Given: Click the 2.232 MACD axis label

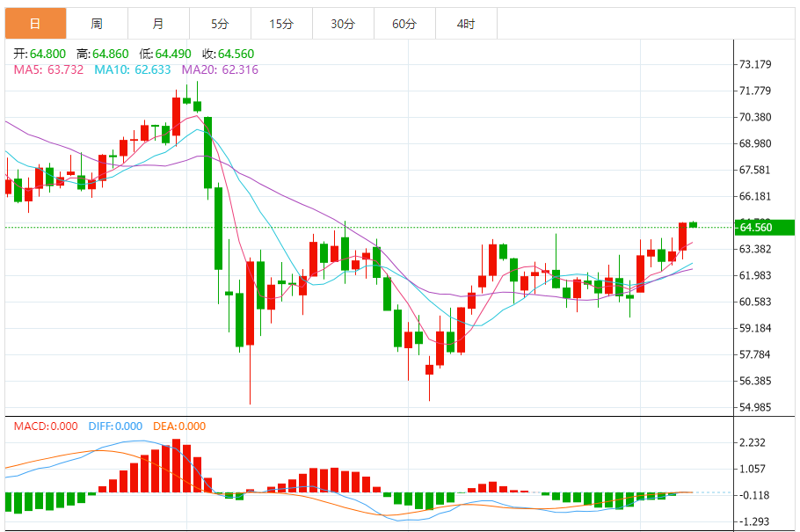Looking at the screenshot, I should (753, 442).
